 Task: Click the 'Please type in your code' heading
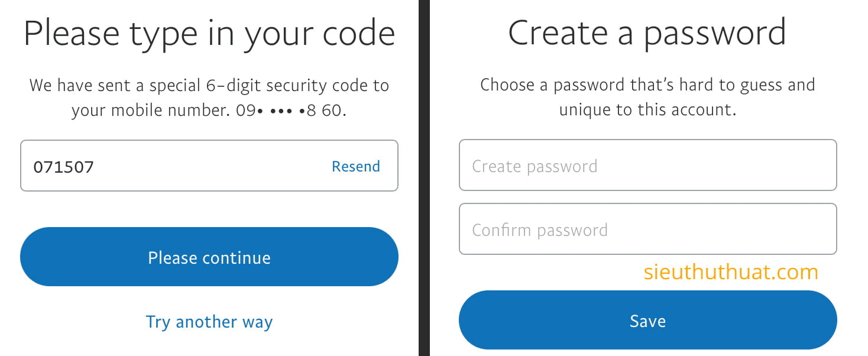click(x=209, y=34)
